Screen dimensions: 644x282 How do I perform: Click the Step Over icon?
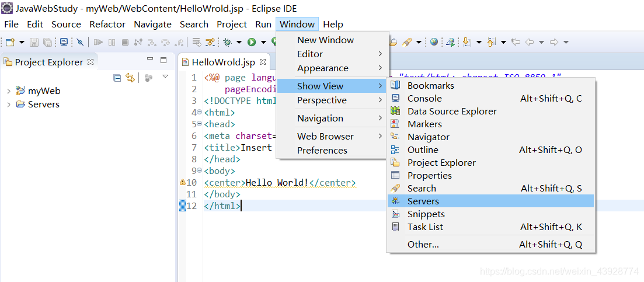pos(165,42)
